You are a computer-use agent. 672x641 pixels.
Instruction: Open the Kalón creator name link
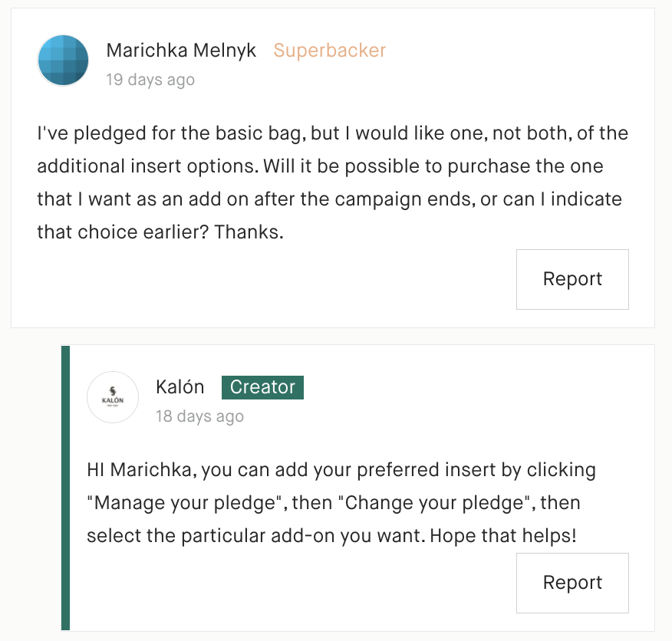[x=180, y=387]
